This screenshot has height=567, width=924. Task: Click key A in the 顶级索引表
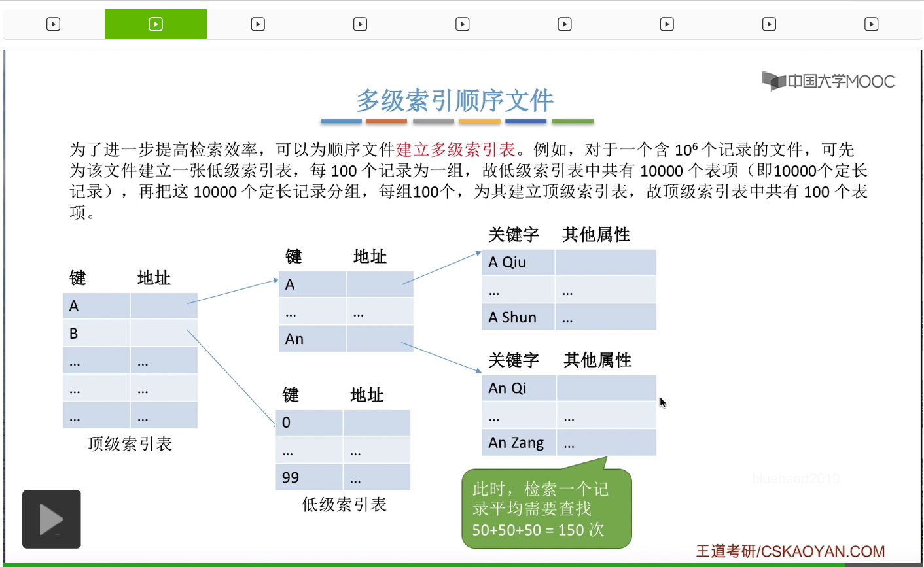click(x=96, y=306)
